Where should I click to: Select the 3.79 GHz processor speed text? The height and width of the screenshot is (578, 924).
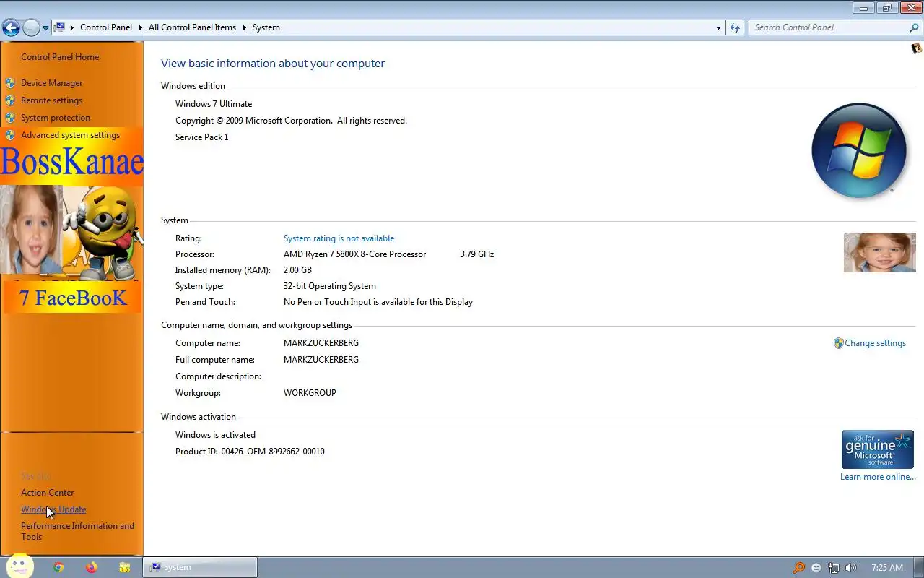(476, 254)
